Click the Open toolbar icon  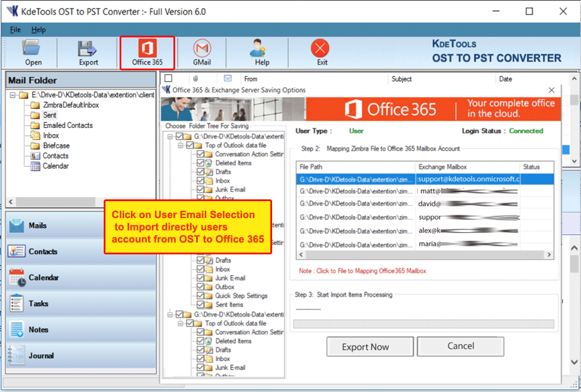(32, 48)
